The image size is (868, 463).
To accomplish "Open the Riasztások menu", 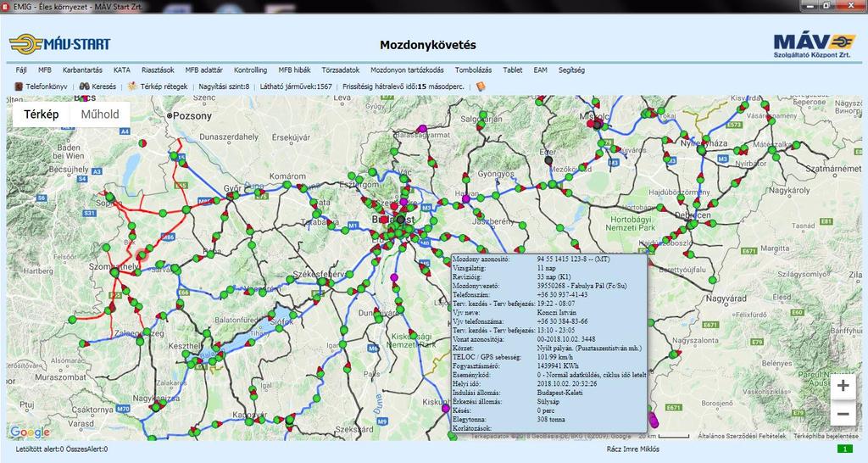I will [158, 70].
